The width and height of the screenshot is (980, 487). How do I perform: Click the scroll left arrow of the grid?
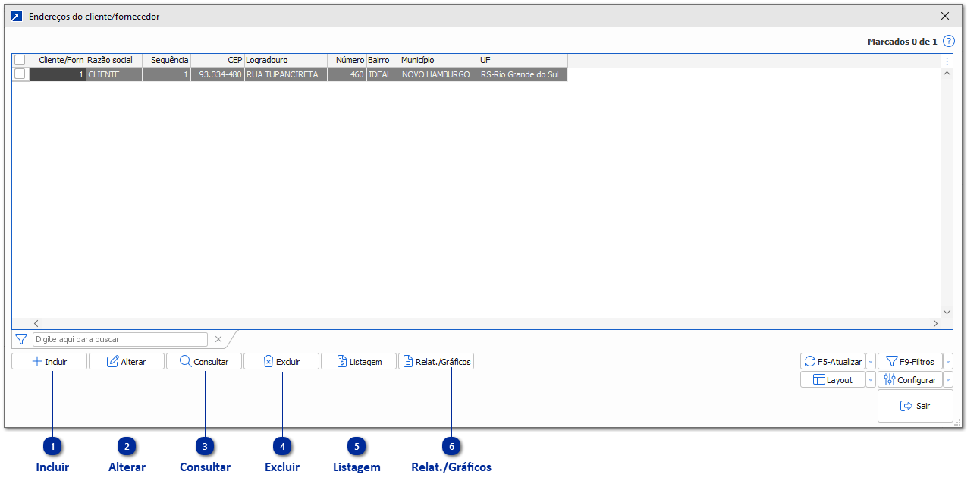(x=36, y=323)
